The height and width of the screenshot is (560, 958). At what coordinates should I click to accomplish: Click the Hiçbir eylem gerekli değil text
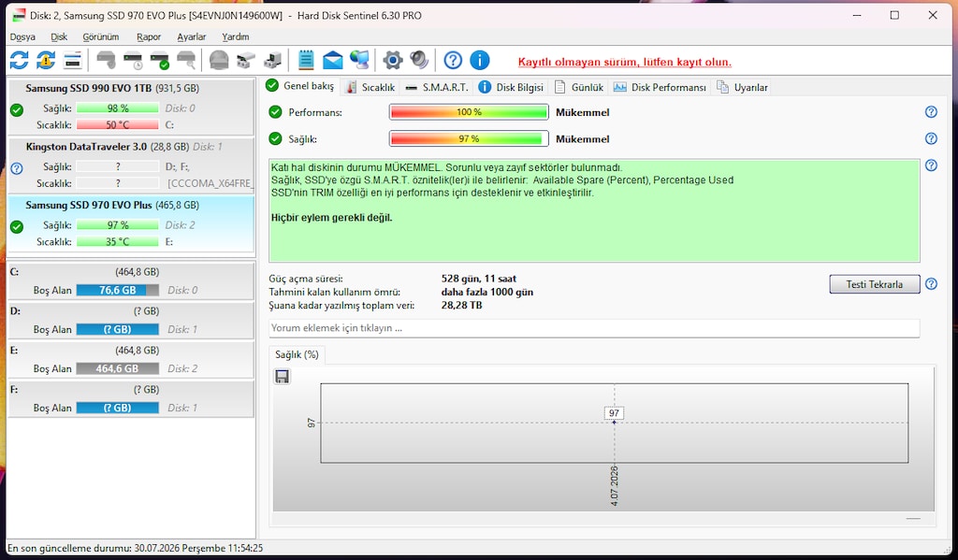[332, 218]
